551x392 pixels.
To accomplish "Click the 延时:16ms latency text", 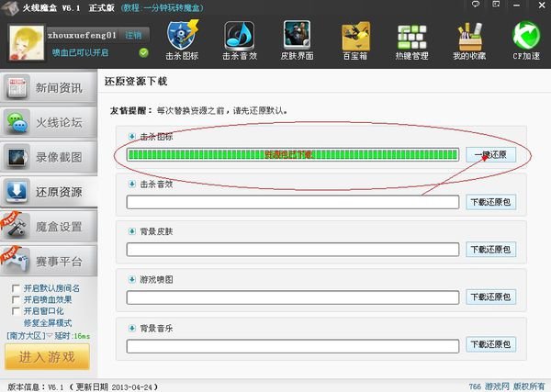I will pyautogui.click(x=73, y=336).
